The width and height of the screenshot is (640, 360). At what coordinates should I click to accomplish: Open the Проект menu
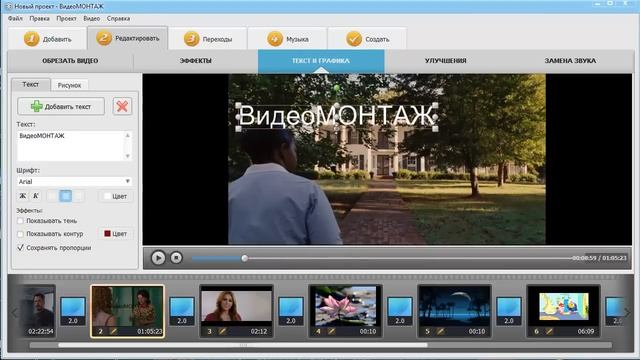67,18
